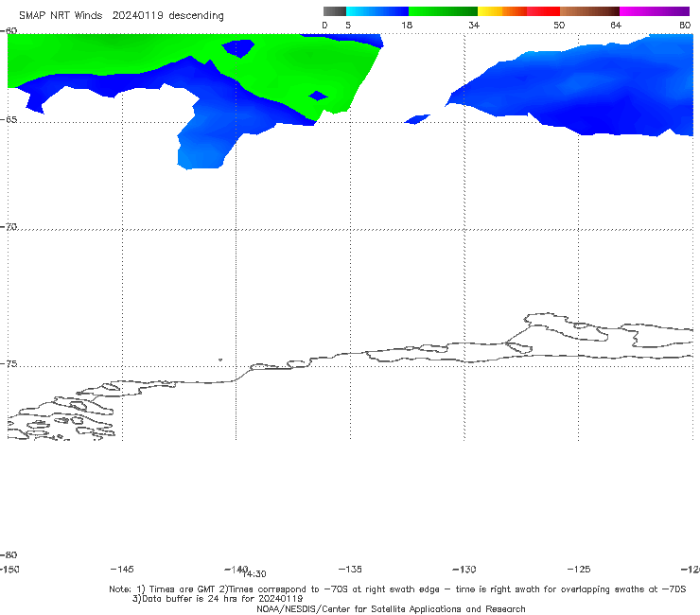Click the blue 5-18 color bar segment
Viewport: 700px width, 615px height.
(x=377, y=11)
